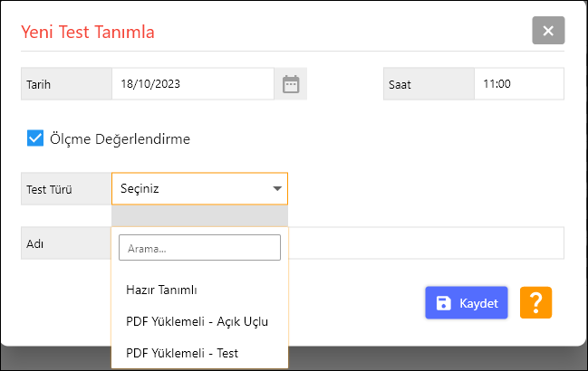Choose PDF Yüklemeli - Açık Uçlu option
This screenshot has width=588, height=371.
pos(198,321)
